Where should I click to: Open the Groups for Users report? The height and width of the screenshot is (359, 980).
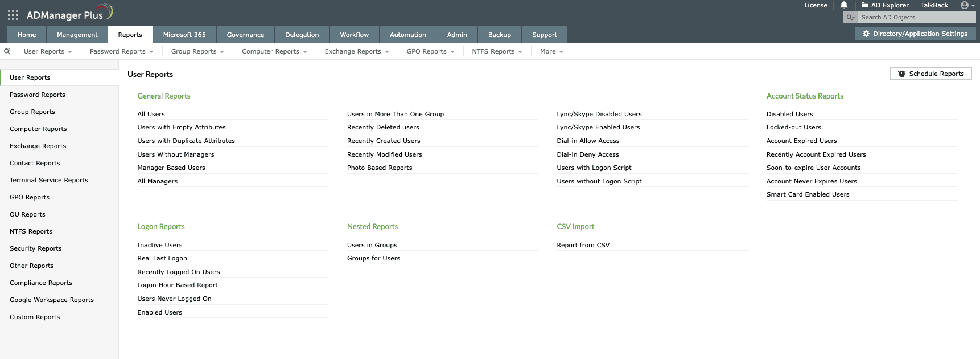[x=374, y=258]
